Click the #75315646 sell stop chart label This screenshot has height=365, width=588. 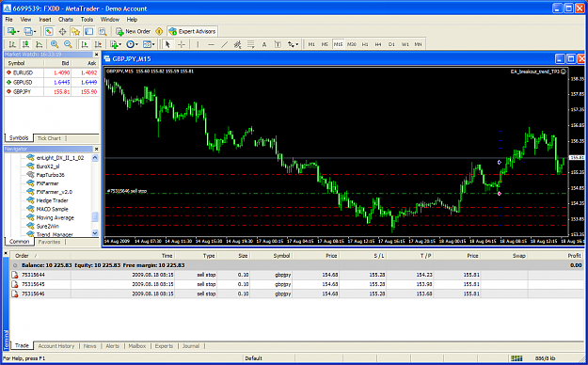point(127,191)
